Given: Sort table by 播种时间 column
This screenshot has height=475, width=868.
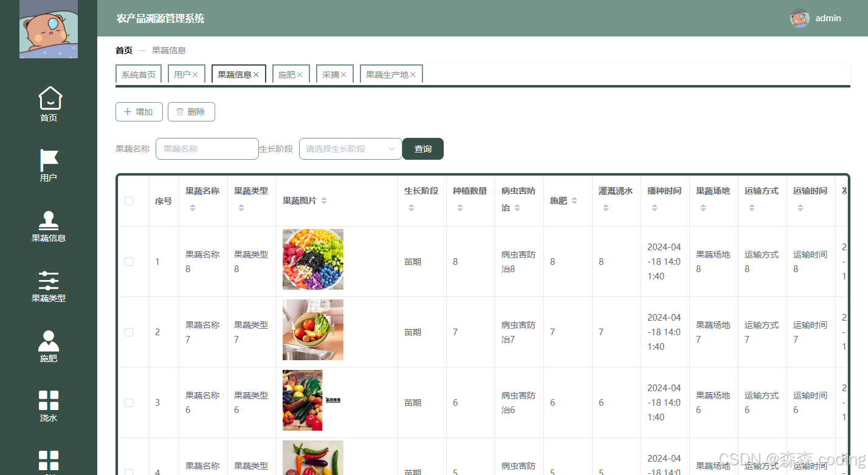Looking at the screenshot, I should click(655, 208).
